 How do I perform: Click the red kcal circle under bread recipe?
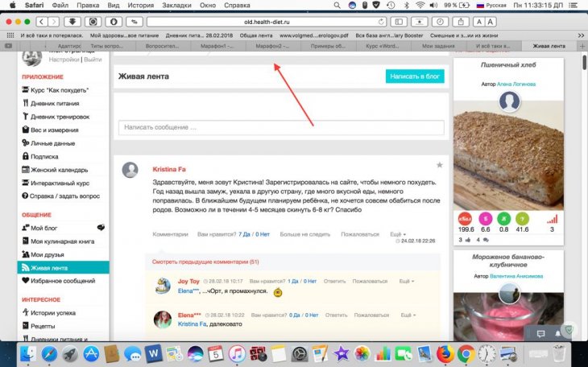tap(465, 218)
